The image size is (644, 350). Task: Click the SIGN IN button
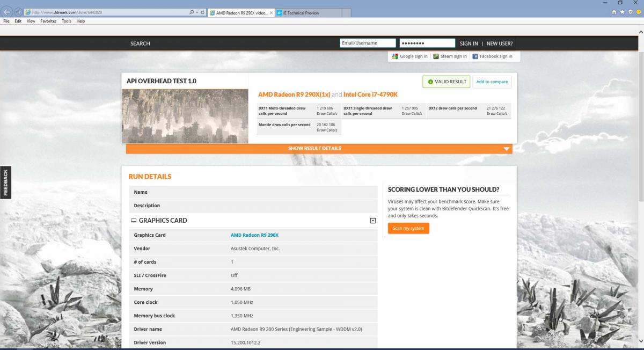click(x=469, y=43)
